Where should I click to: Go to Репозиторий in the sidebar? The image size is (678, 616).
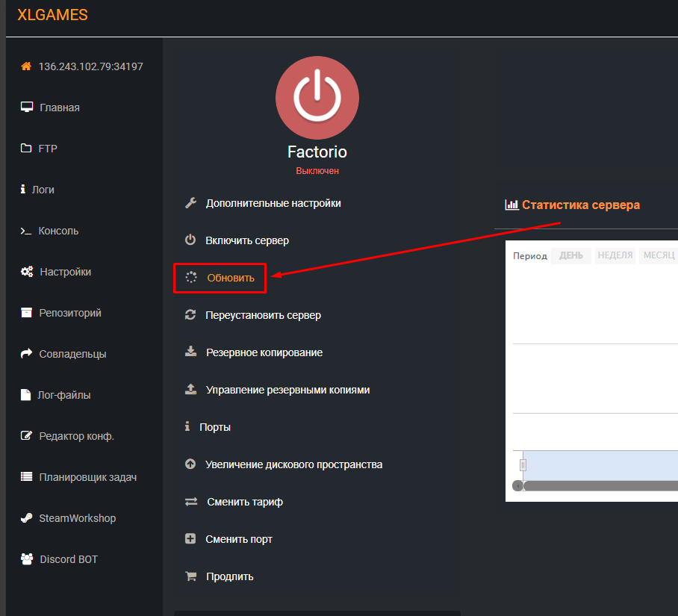69,313
